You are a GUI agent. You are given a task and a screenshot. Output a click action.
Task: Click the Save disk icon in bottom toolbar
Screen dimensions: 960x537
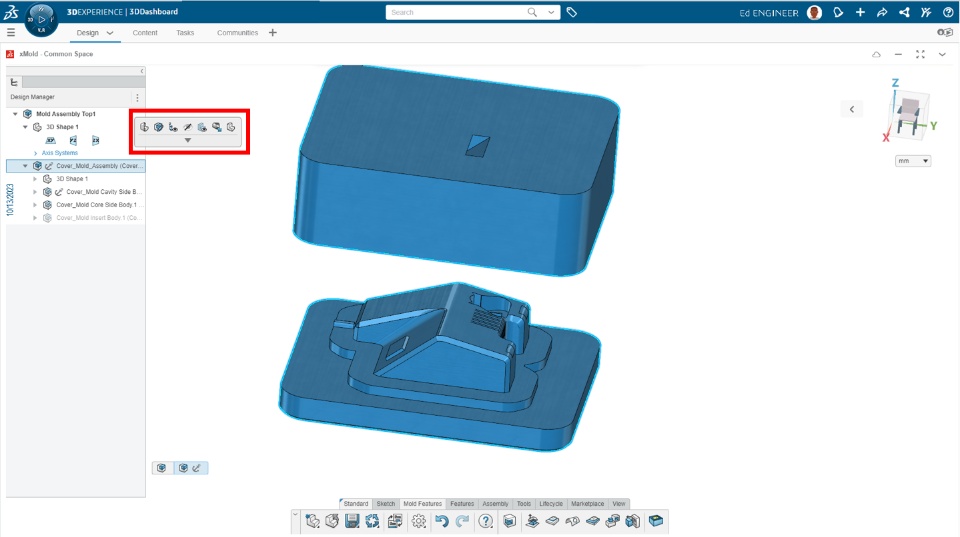click(352, 521)
